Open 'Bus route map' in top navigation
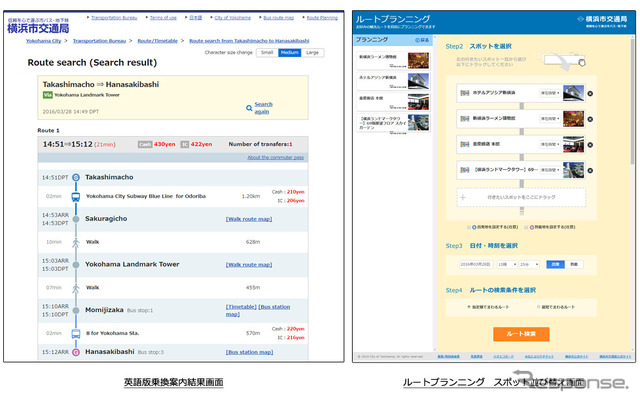This screenshot has height=402, width=640. [278, 18]
